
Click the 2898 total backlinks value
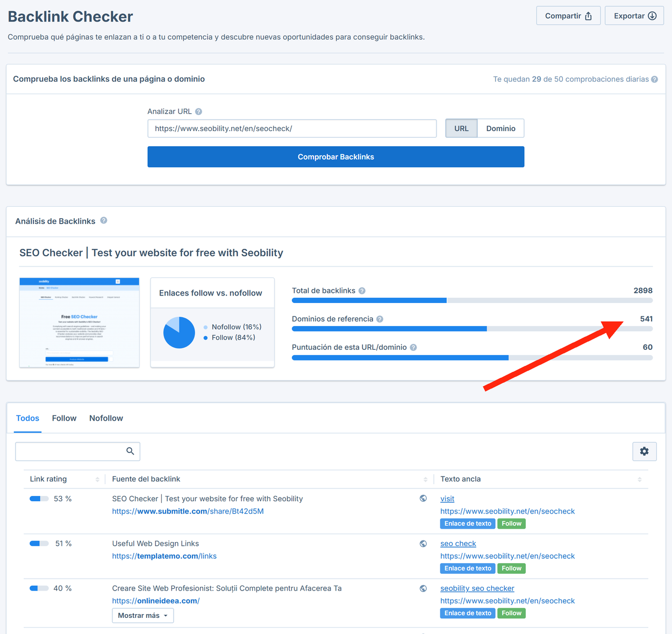tap(643, 291)
